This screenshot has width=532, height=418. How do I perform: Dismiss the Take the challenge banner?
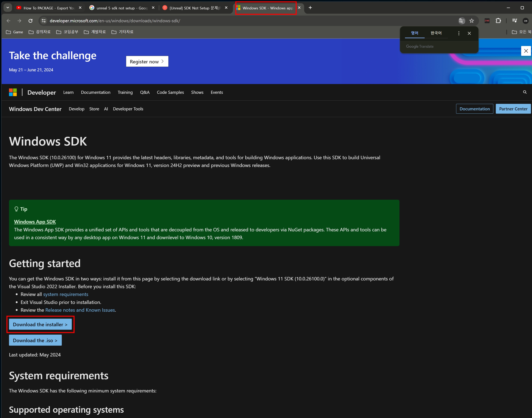pyautogui.click(x=526, y=51)
